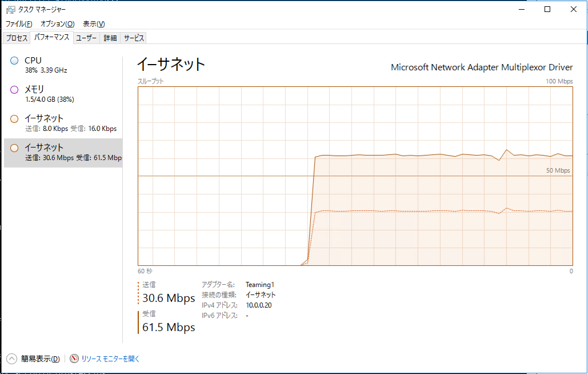Select the Ethernet item showing 8.0 Kbps
The height and width of the screenshot is (374, 588).
point(63,123)
